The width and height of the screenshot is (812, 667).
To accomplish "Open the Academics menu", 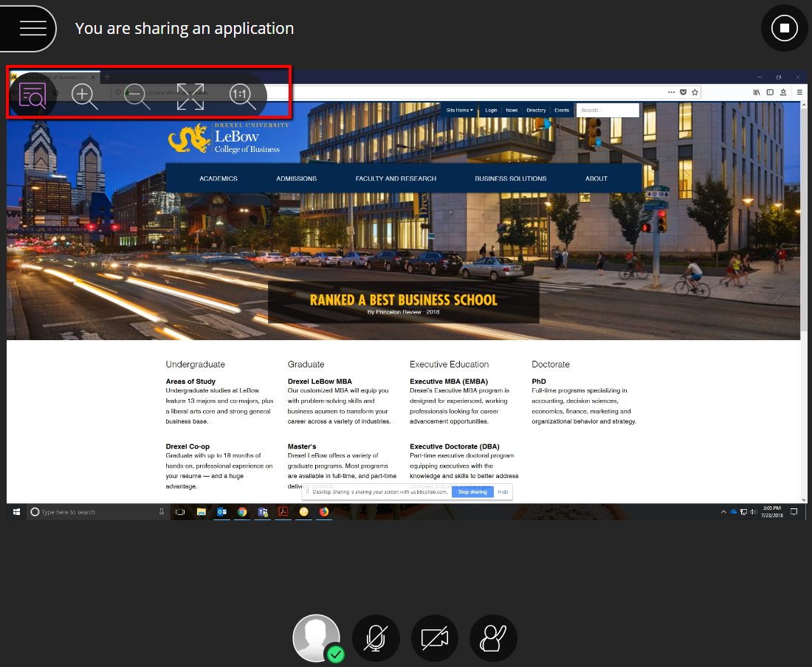I will (x=219, y=179).
